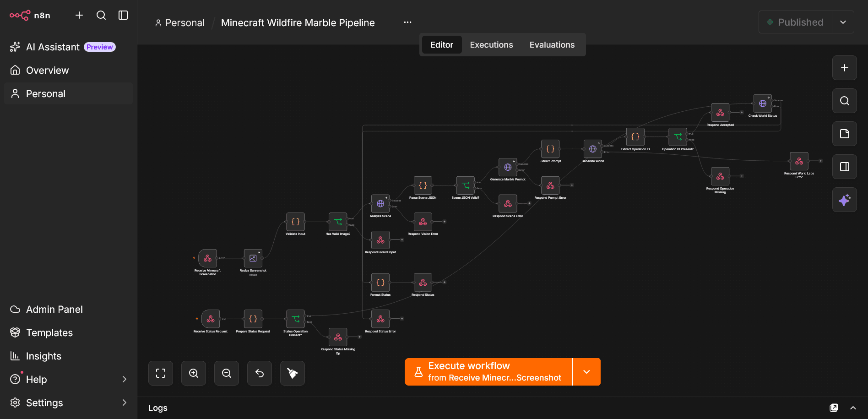Click Personal breadcrumb link
Screen dimensions: 868x419
[x=180, y=23]
